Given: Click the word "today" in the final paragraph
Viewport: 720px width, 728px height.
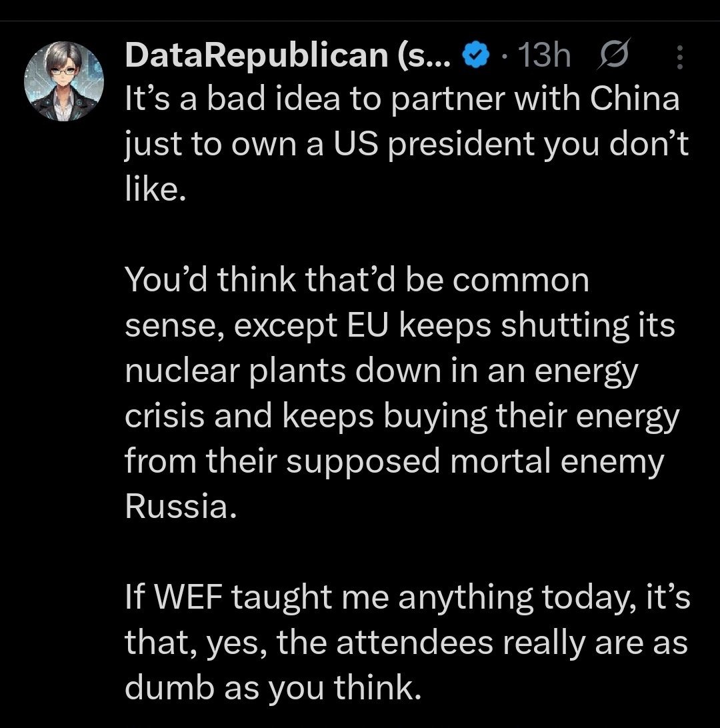Looking at the screenshot, I should [x=577, y=597].
